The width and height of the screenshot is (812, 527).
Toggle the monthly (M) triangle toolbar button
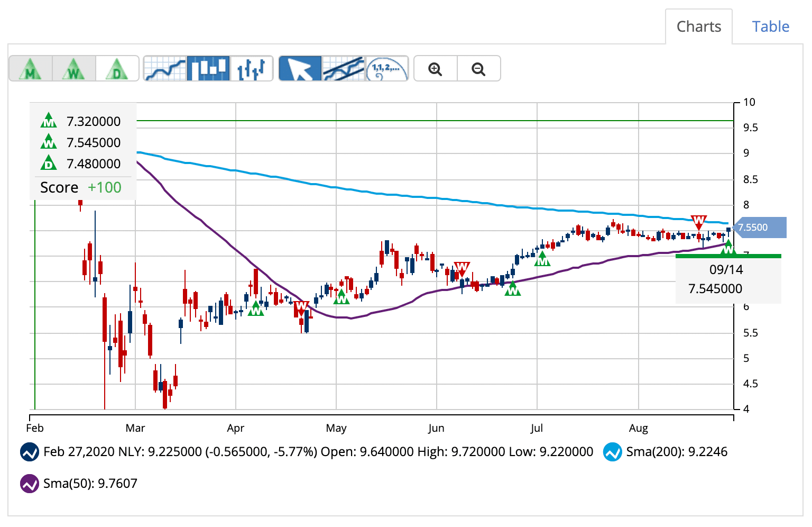point(31,68)
